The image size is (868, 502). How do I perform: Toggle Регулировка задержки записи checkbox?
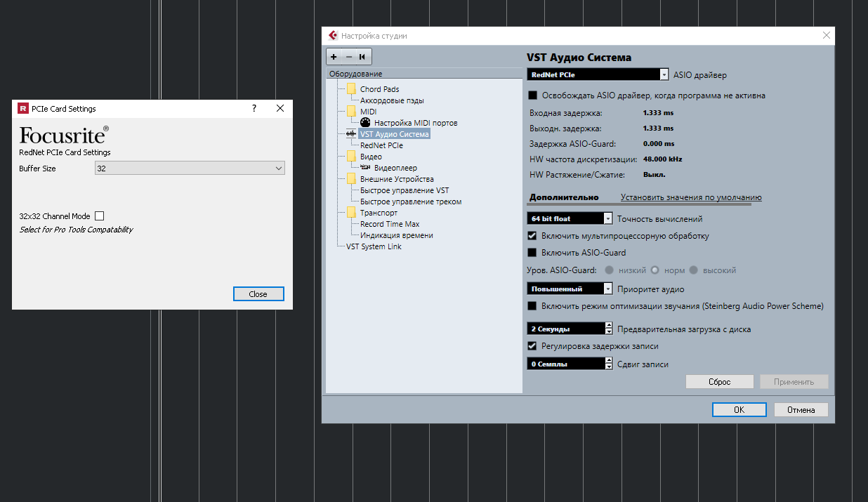point(532,346)
